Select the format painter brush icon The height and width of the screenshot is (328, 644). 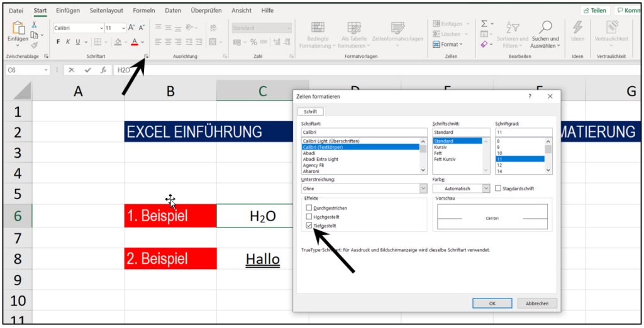tap(35, 45)
